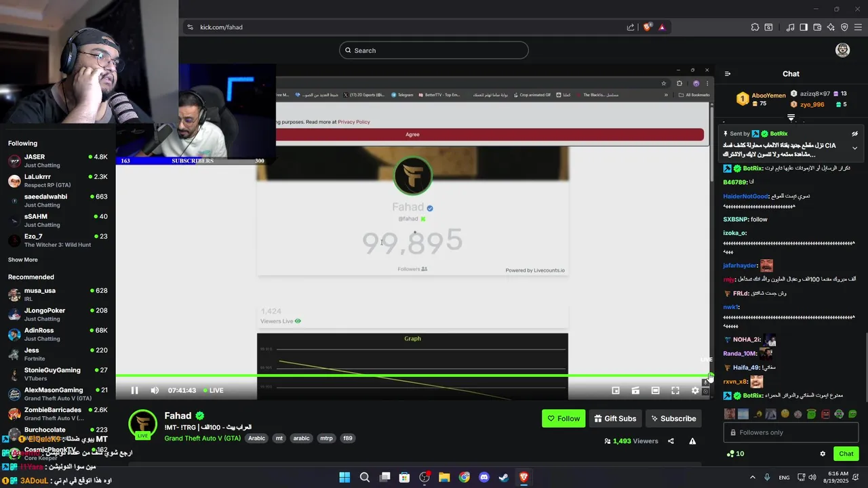Share the stream via share icon
Image resolution: width=868 pixels, height=488 pixels.
point(671,441)
